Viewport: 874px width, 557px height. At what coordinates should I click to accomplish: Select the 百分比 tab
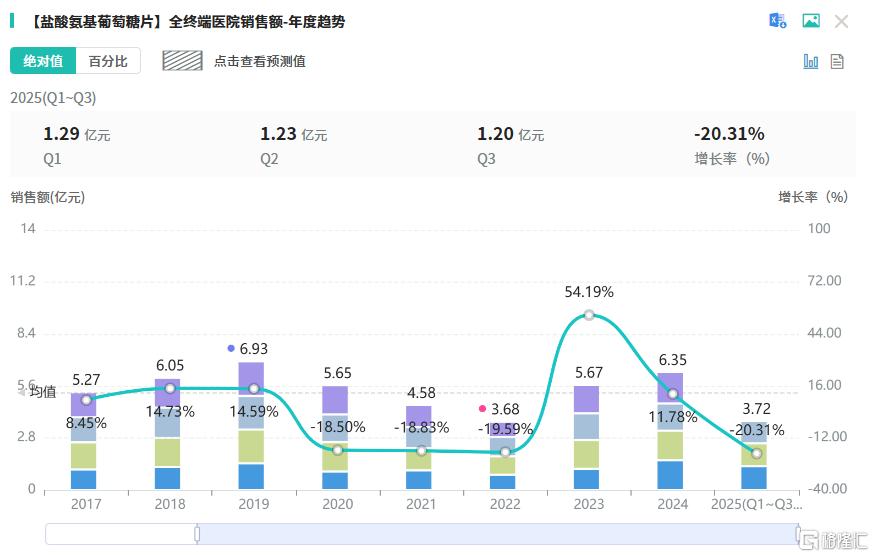click(108, 61)
